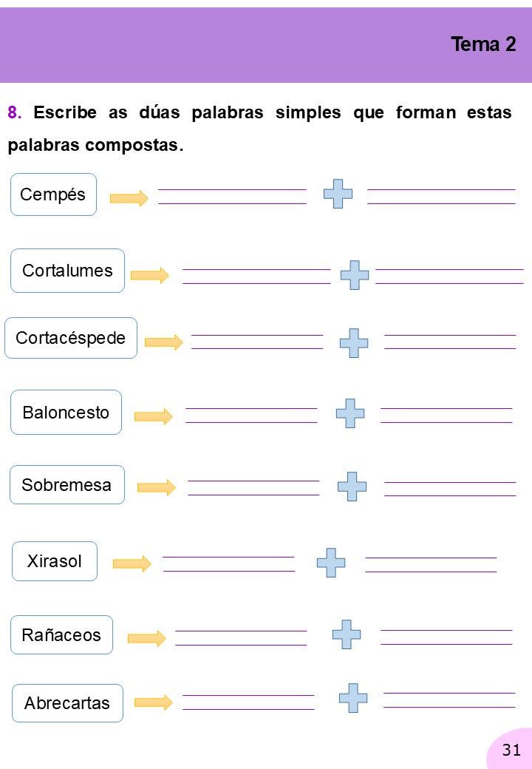Click first answer line after Baloncesto arrow

pos(251,416)
